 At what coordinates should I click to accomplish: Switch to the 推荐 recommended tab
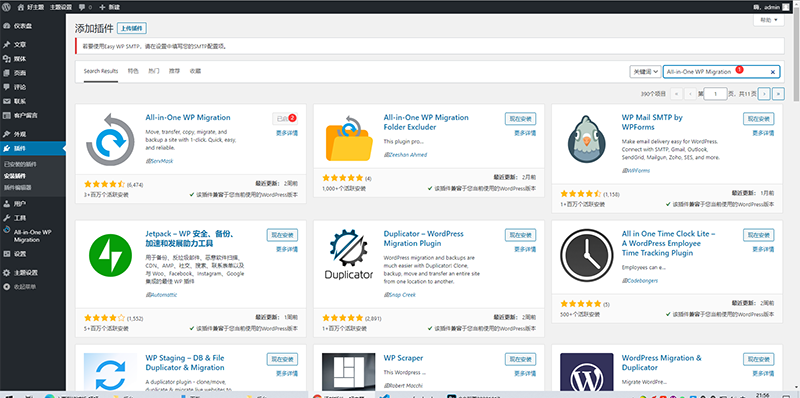174,71
